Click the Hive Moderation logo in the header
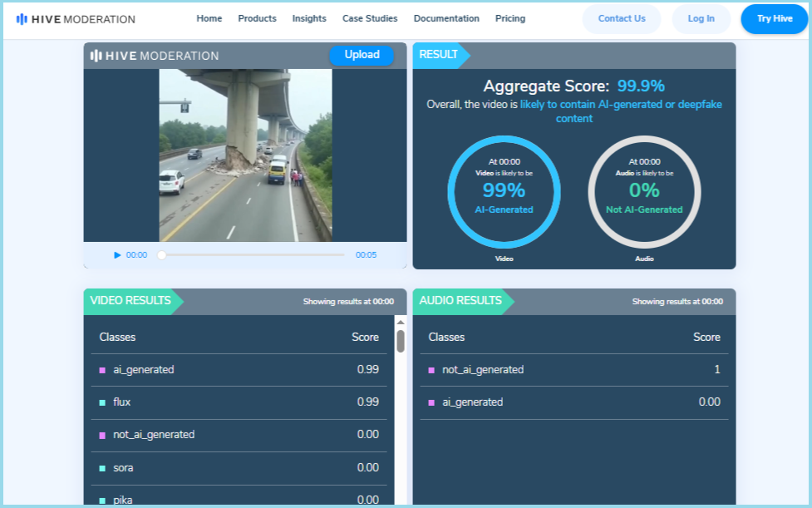The image size is (812, 508). 76,19
